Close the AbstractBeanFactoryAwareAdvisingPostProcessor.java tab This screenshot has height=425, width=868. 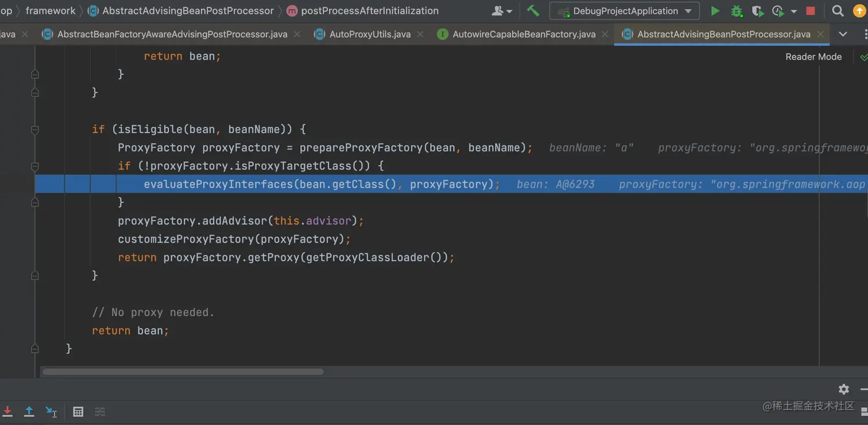tap(297, 34)
